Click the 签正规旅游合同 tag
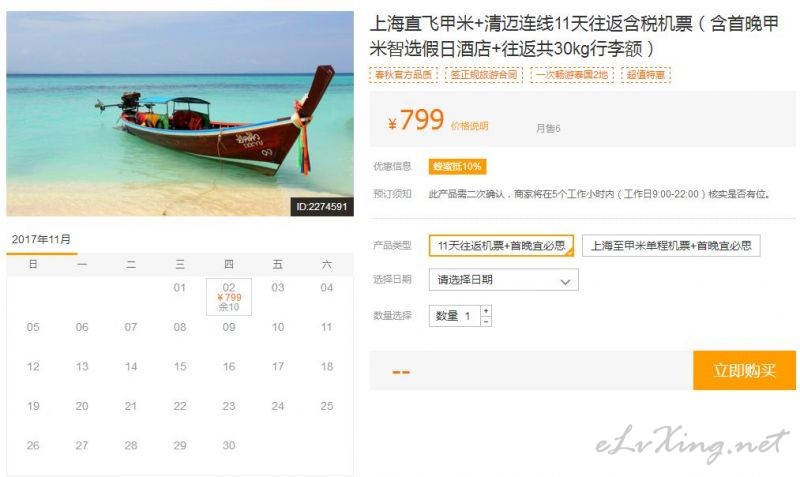 point(484,75)
